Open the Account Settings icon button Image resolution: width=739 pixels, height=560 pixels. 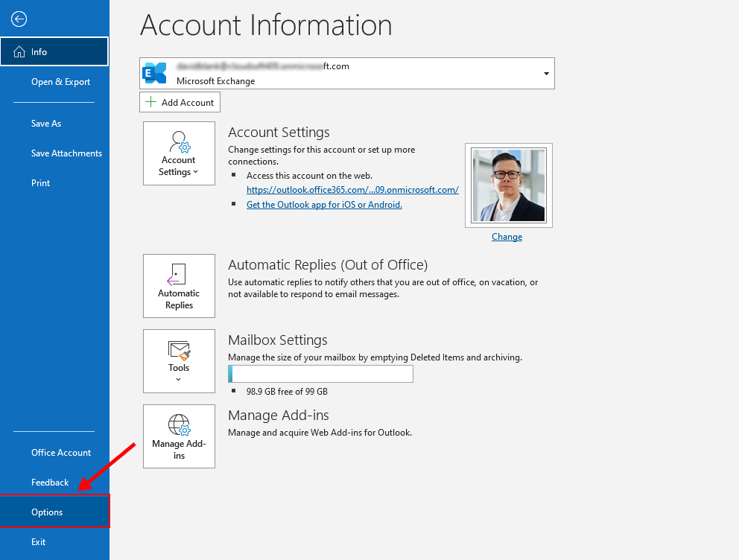[179, 142]
